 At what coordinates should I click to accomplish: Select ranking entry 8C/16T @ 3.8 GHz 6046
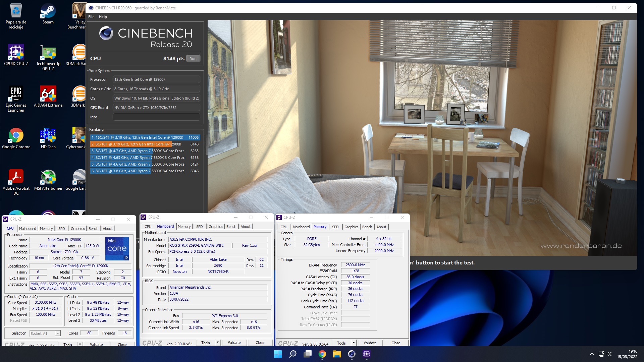[145, 171]
